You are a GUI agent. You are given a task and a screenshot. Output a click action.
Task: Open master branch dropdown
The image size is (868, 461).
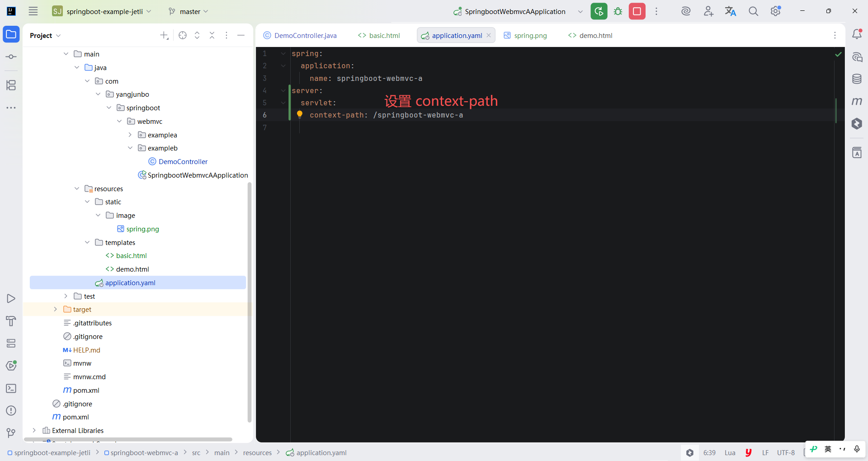(188, 11)
